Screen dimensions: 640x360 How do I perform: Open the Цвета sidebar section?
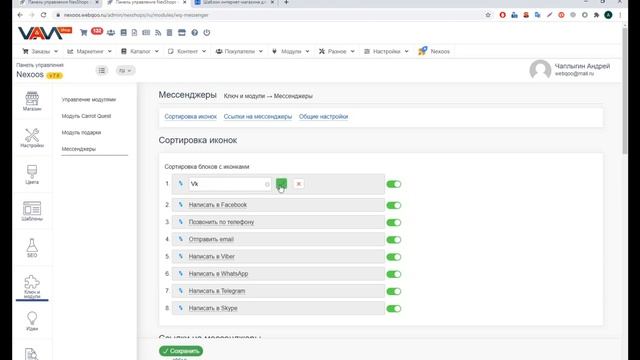pos(32,174)
